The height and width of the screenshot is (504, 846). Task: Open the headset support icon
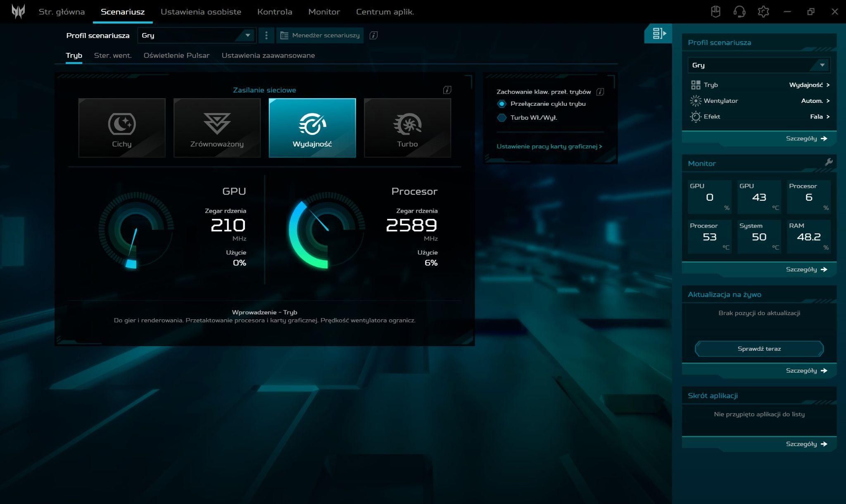pyautogui.click(x=739, y=12)
